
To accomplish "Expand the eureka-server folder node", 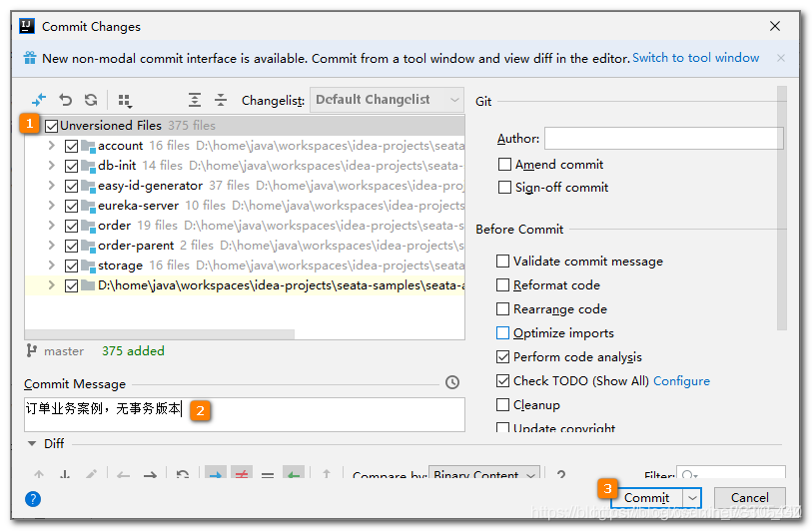I will click(51, 206).
